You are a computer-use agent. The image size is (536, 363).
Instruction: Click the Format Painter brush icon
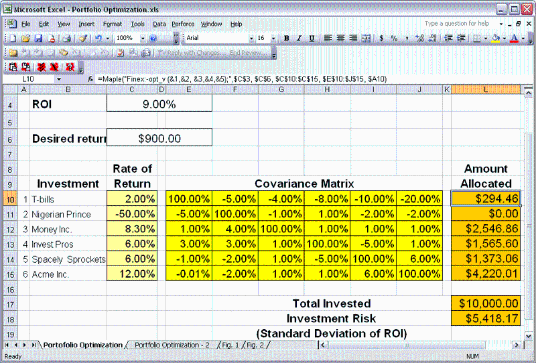pyautogui.click(x=83, y=38)
